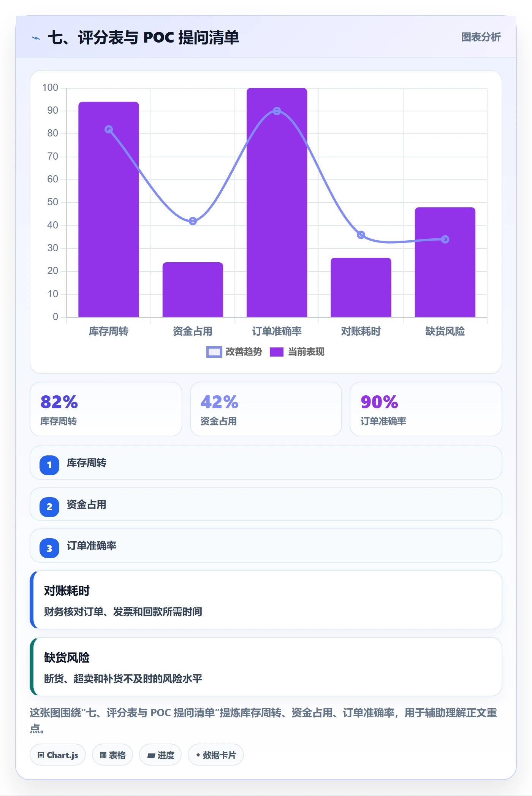
Task: Select the 资金占用 list row text
Action: (x=87, y=505)
